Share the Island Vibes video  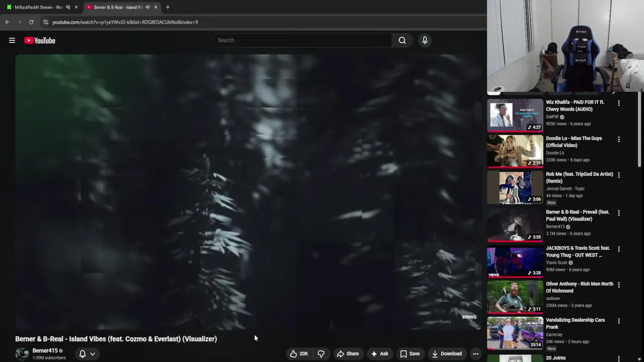(348, 354)
